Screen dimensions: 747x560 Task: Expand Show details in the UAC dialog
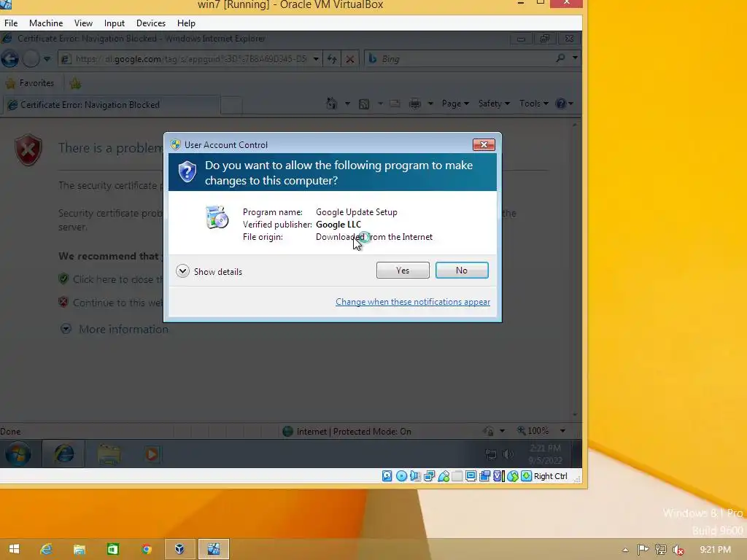coord(209,271)
